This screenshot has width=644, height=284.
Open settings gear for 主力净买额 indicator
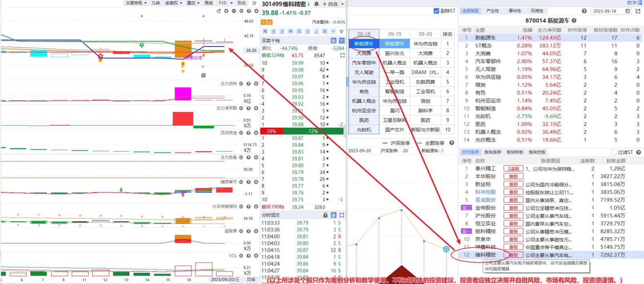(x=241, y=108)
